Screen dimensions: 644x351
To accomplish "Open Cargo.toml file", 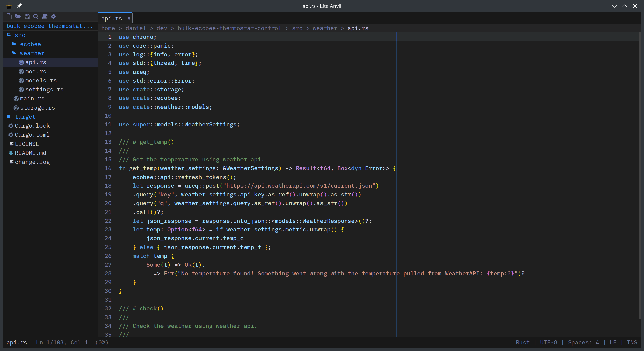I will click(x=32, y=135).
